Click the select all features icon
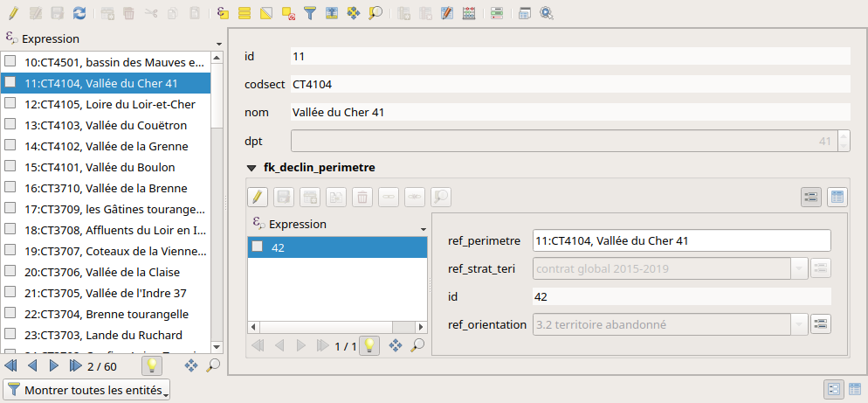868x403 pixels. (245, 13)
